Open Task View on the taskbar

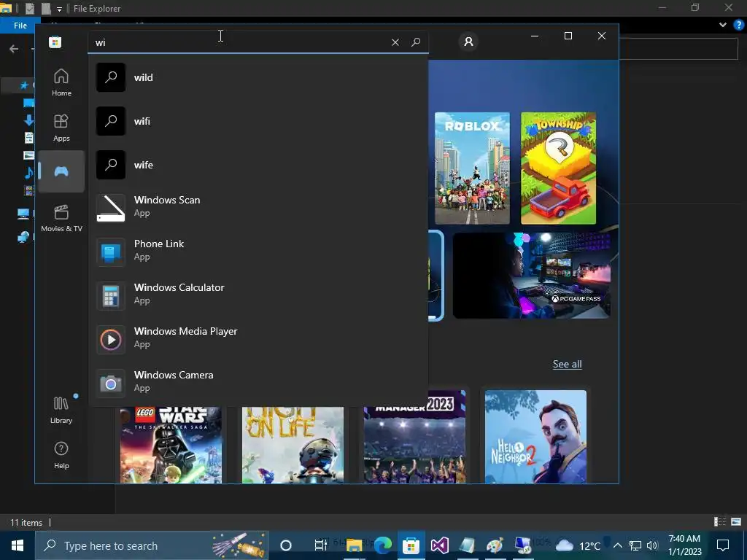tap(321, 545)
